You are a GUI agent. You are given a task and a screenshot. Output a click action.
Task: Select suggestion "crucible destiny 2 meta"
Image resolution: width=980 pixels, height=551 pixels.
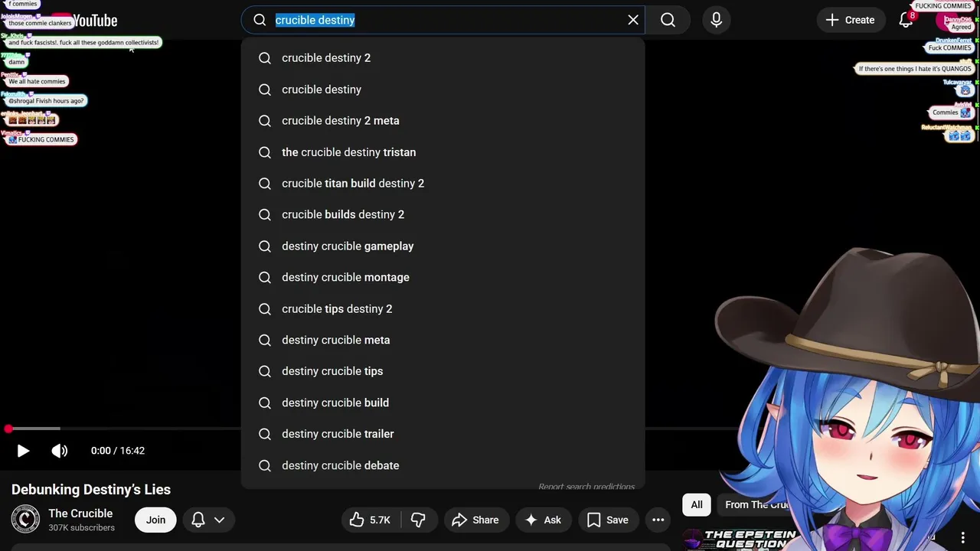pos(443,121)
